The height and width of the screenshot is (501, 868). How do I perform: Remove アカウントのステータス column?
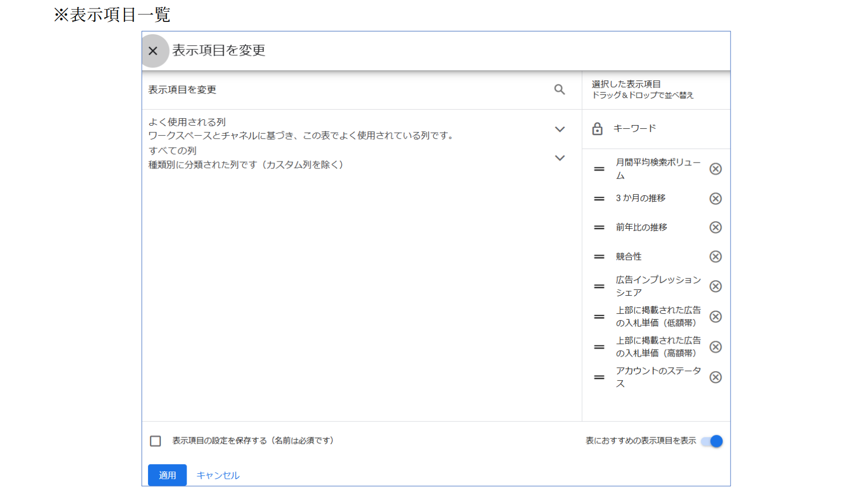click(715, 377)
